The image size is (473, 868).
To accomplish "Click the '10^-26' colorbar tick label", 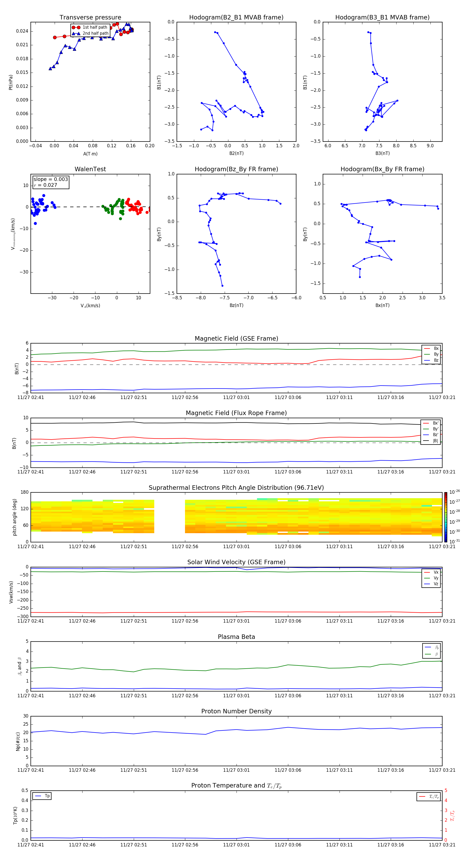I will pos(455,492).
